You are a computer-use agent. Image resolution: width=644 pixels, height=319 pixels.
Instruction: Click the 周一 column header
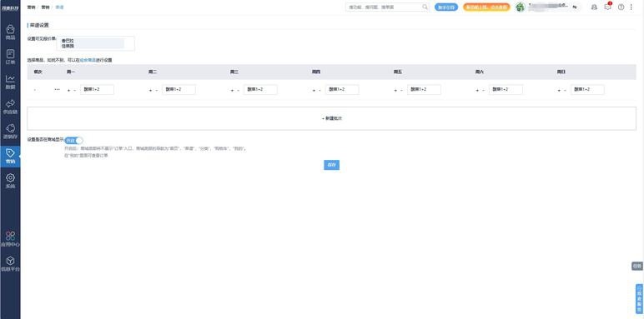71,72
